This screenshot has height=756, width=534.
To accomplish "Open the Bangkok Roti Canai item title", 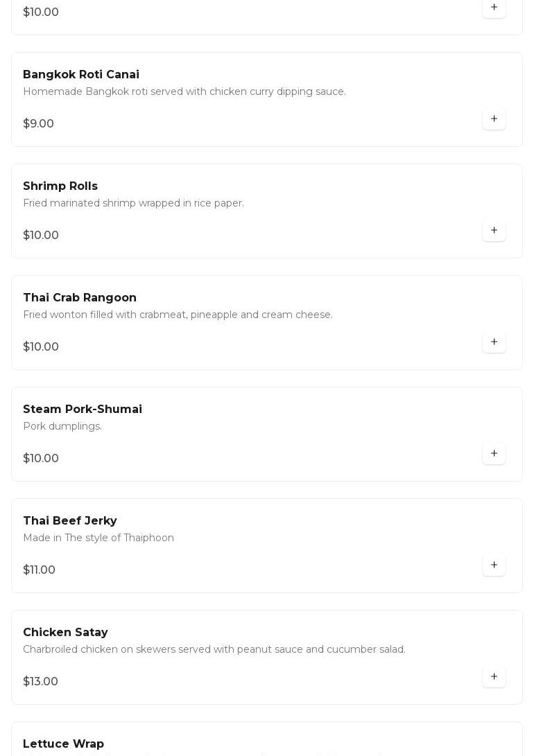I will (x=81, y=74).
